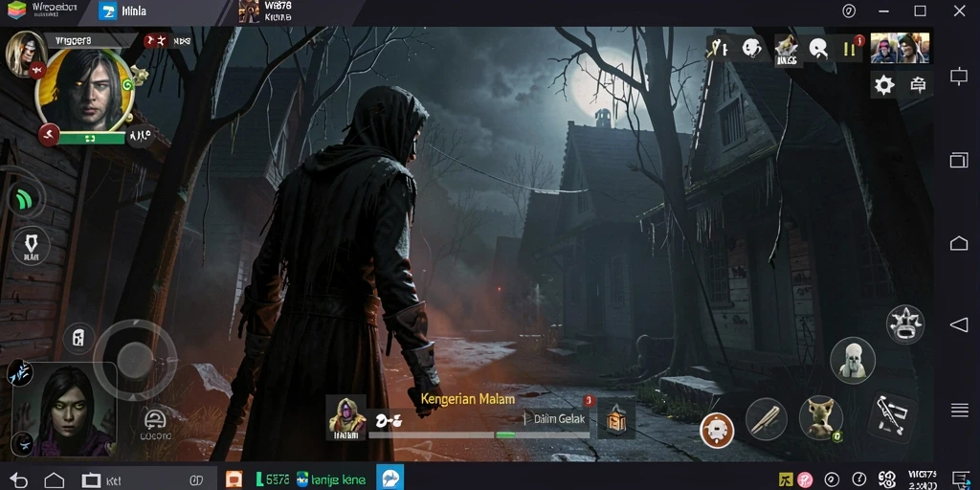Click the sign icon next to the gear
980x490 pixels.
point(918,85)
